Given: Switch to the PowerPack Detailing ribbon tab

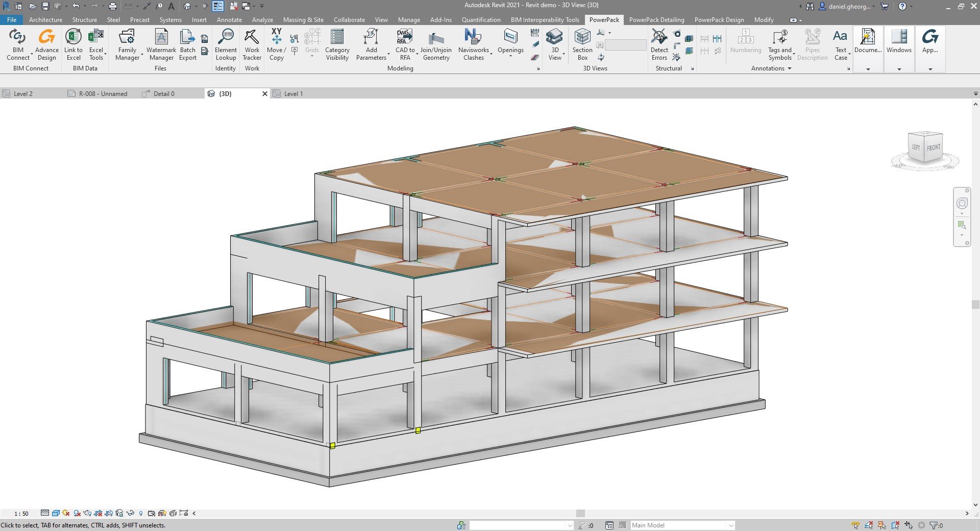Looking at the screenshot, I should (x=656, y=19).
